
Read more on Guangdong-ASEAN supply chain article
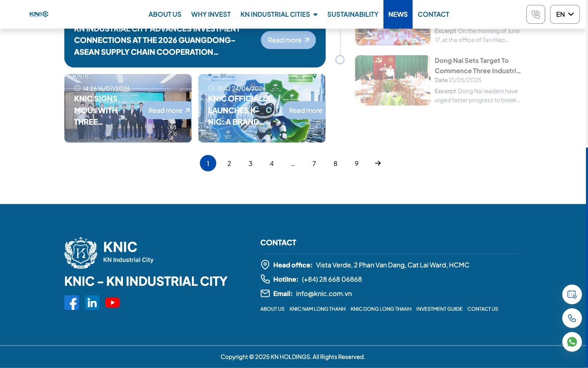pyautogui.click(x=288, y=40)
